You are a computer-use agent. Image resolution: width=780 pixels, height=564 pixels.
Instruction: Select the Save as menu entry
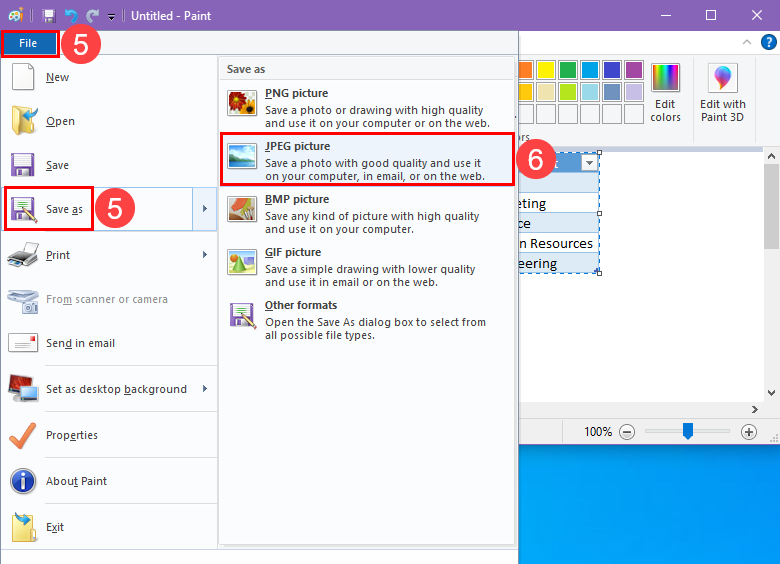click(x=98, y=209)
